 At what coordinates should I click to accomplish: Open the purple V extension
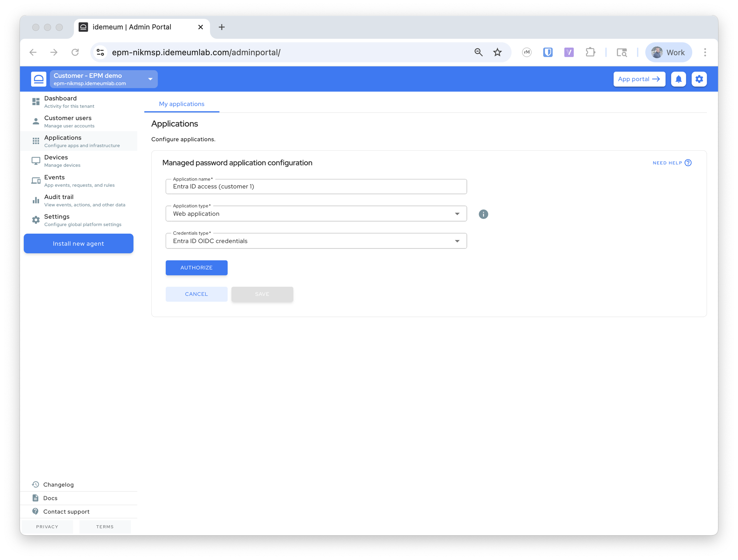pyautogui.click(x=569, y=52)
